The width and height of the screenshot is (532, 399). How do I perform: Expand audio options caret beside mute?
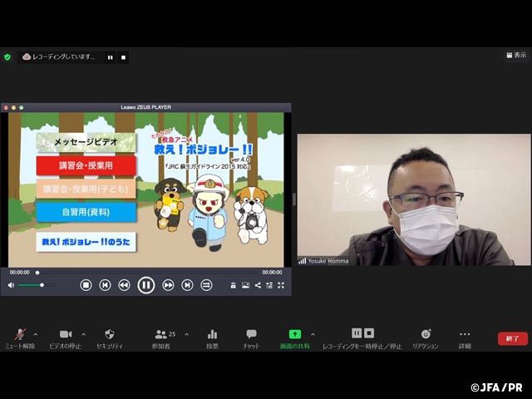36,334
